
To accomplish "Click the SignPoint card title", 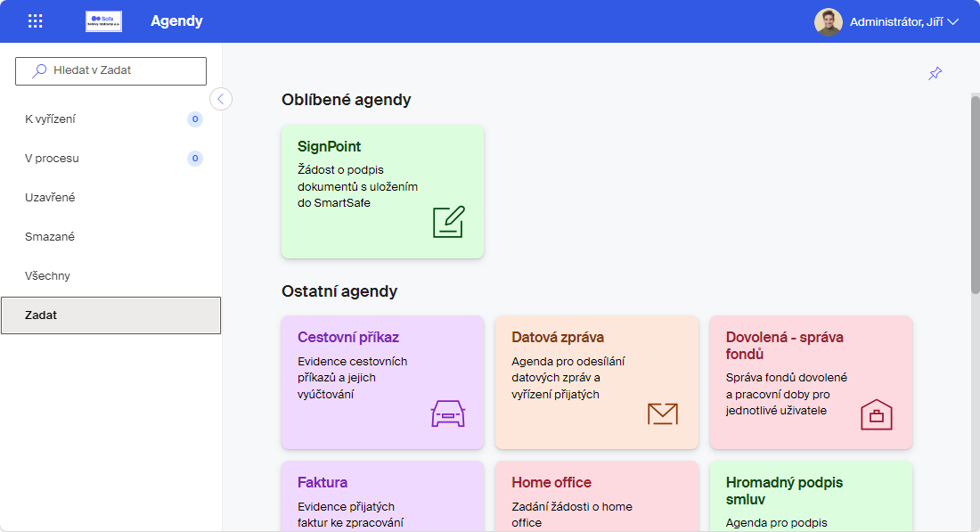I will coord(330,146).
